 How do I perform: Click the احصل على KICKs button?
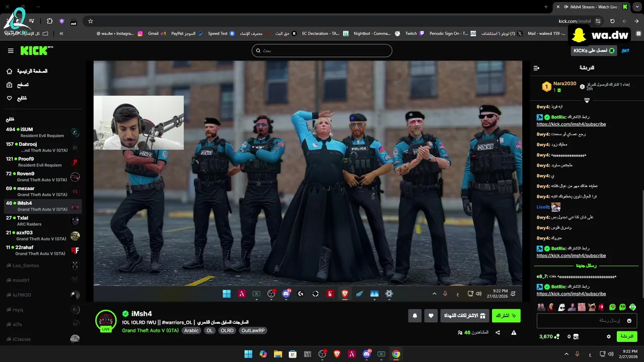[x=594, y=51]
